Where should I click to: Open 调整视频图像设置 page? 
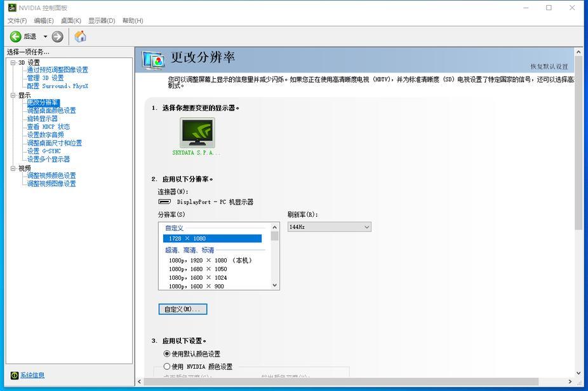point(51,184)
